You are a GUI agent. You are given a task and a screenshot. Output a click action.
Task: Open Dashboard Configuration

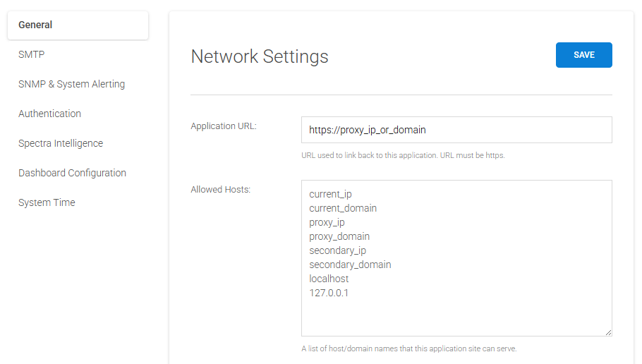[x=72, y=173]
